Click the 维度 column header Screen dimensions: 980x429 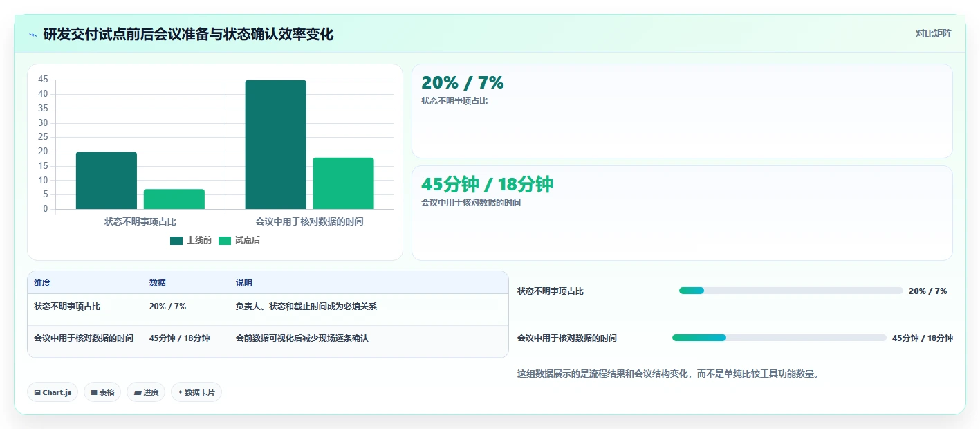coord(42,283)
